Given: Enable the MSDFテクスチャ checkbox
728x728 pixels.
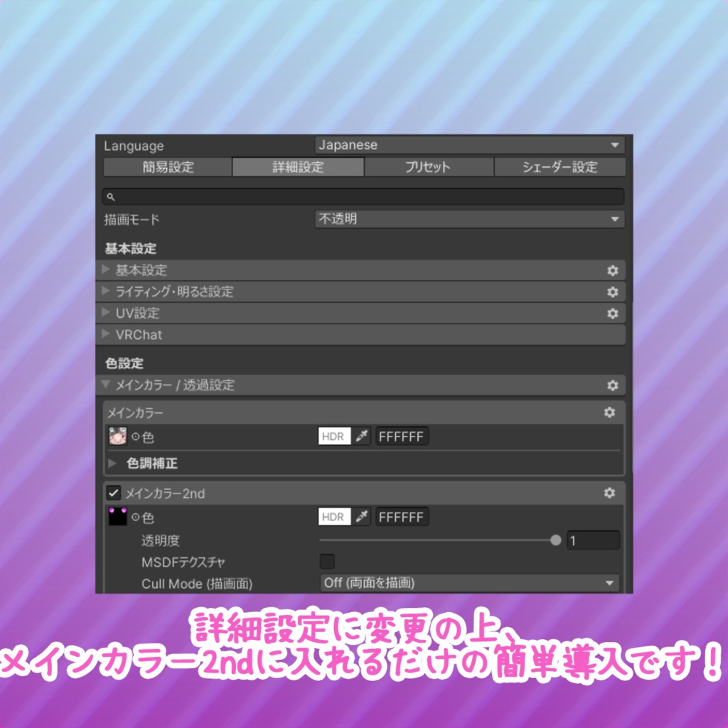Looking at the screenshot, I should pos(326,562).
